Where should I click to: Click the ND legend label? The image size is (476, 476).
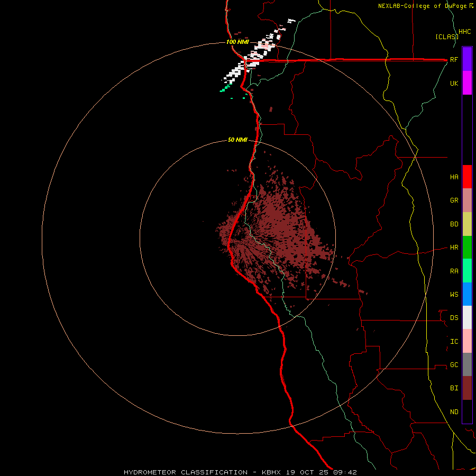[x=454, y=412]
